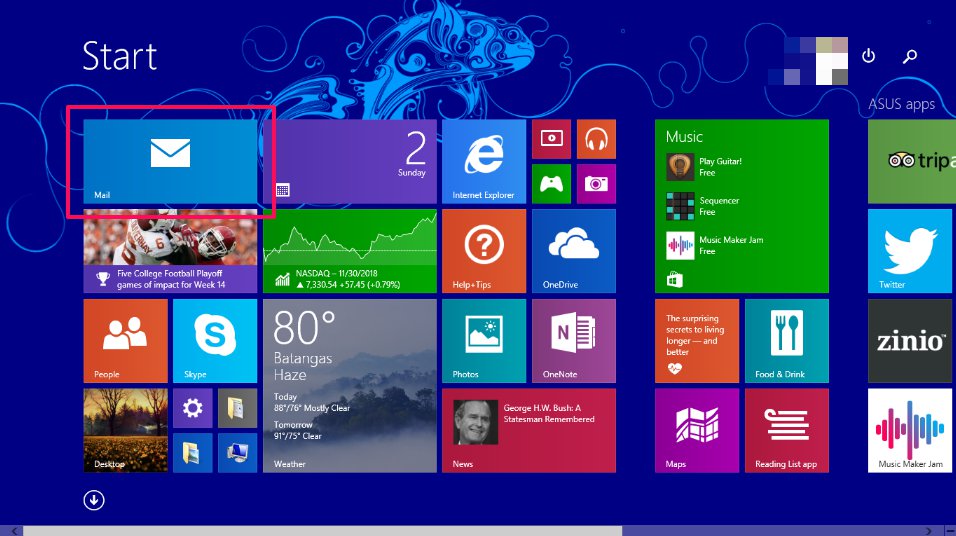Open the OneNote tile
The width and height of the screenshot is (956, 536).
(574, 341)
